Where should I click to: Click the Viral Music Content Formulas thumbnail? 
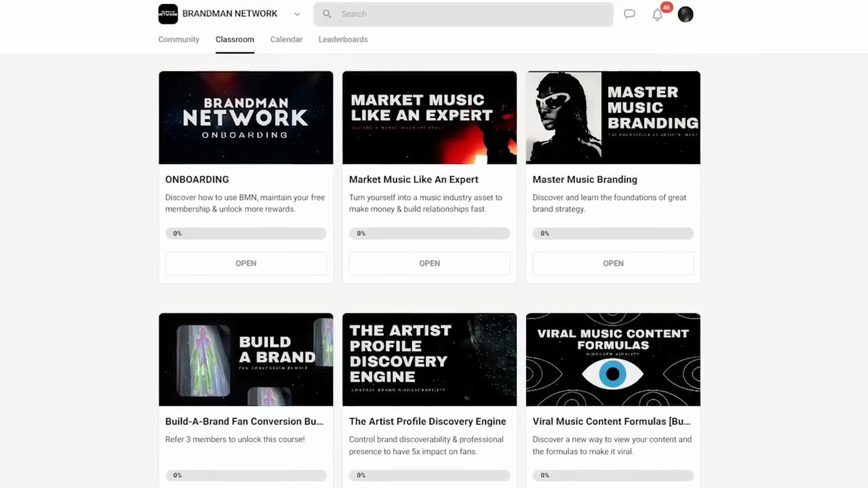(x=613, y=359)
